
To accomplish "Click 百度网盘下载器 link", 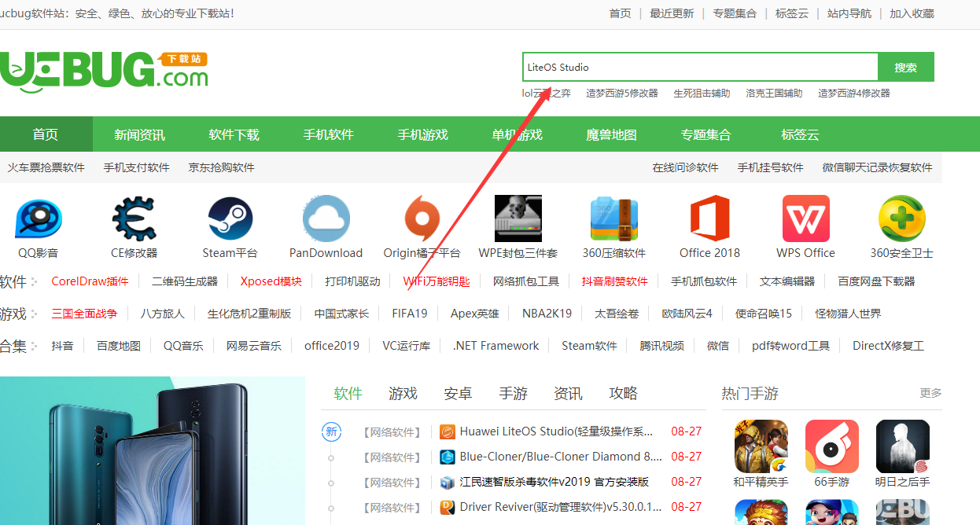I will tap(877, 281).
